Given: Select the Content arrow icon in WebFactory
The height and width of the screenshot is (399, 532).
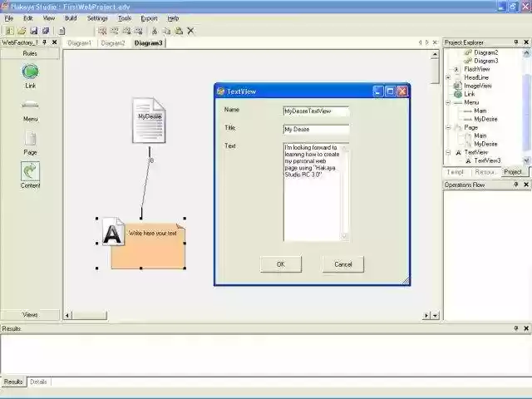Looking at the screenshot, I should (30, 171).
